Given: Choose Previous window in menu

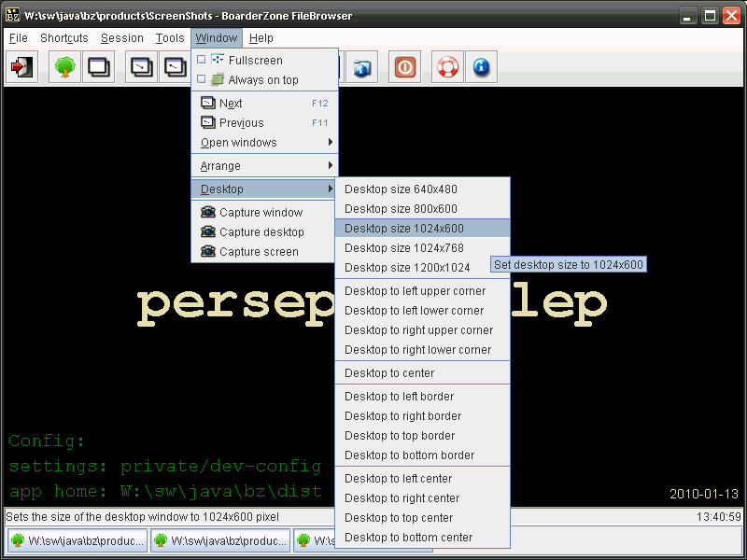Looking at the screenshot, I should pyautogui.click(x=264, y=123).
